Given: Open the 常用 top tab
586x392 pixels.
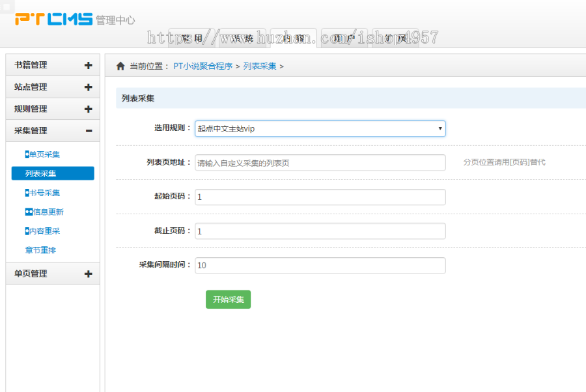Looking at the screenshot, I should tap(193, 38).
